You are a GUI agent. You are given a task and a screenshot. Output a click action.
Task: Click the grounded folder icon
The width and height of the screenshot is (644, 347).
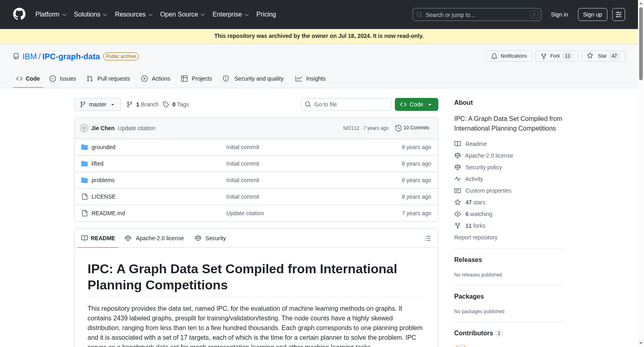pyautogui.click(x=85, y=147)
